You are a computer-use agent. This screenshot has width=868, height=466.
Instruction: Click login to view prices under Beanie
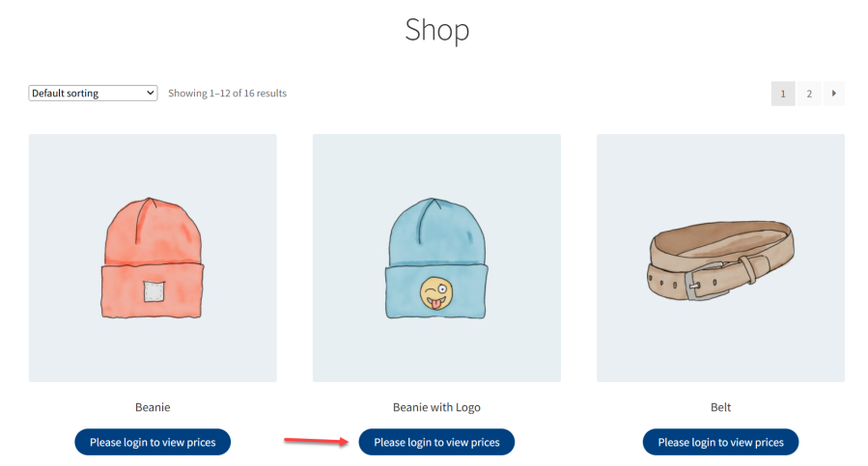(x=153, y=442)
